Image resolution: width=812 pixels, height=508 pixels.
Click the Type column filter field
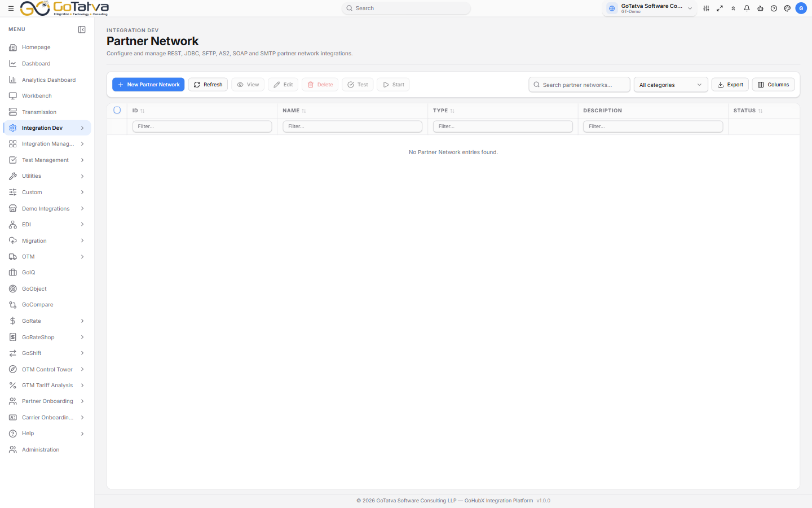coord(503,126)
